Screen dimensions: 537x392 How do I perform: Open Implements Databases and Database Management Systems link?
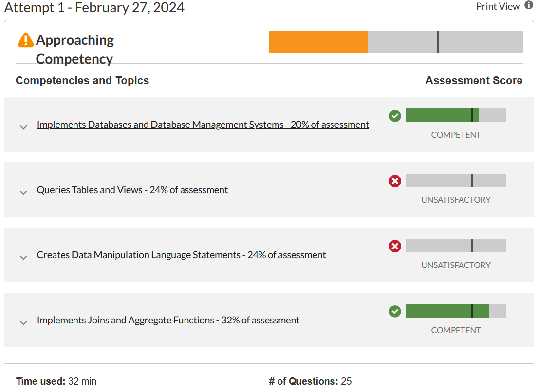pos(203,125)
